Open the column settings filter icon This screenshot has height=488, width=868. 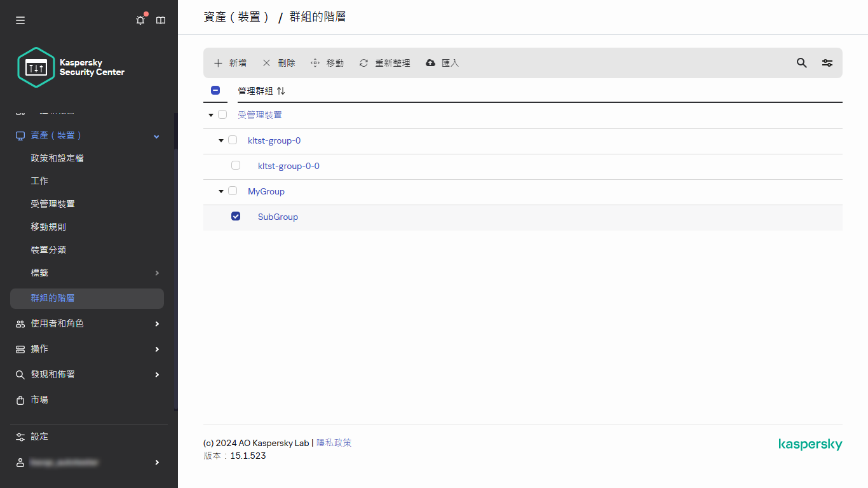click(x=827, y=63)
